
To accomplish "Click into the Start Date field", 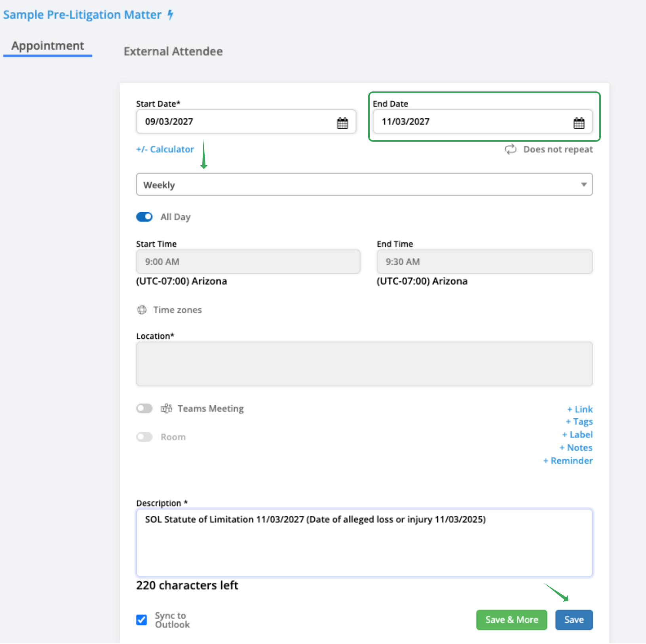I will tap(246, 122).
